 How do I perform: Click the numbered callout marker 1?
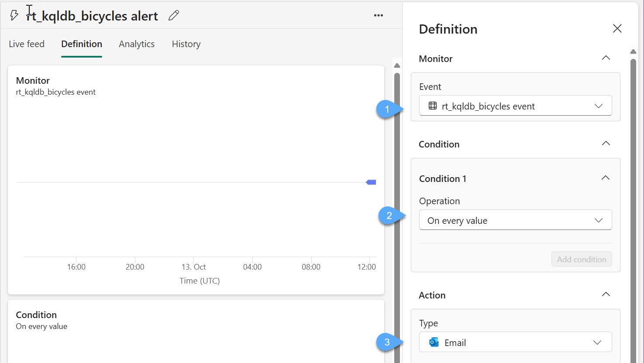tap(387, 109)
